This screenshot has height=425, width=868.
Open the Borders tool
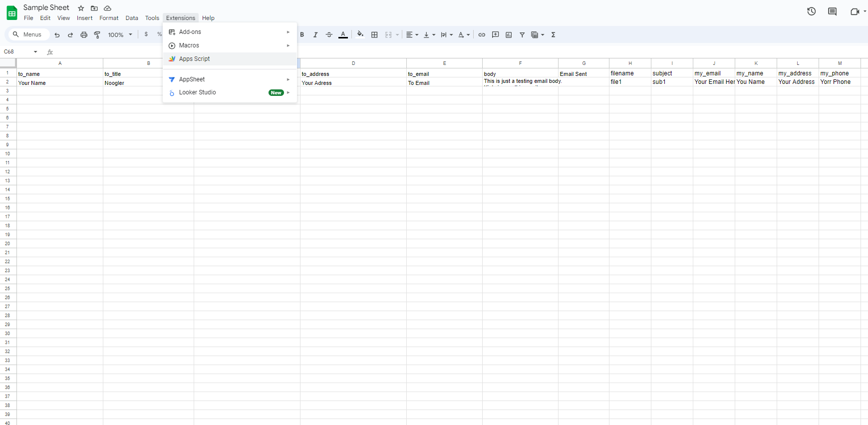click(374, 35)
